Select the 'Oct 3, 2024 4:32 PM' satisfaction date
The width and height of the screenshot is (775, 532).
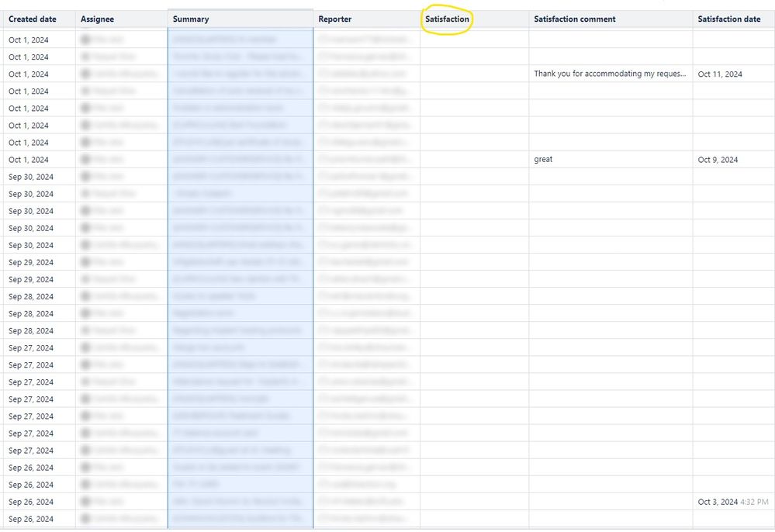733,502
